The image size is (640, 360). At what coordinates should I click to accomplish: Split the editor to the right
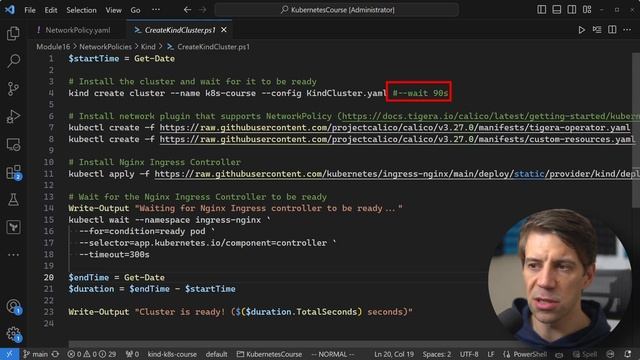pos(612,30)
